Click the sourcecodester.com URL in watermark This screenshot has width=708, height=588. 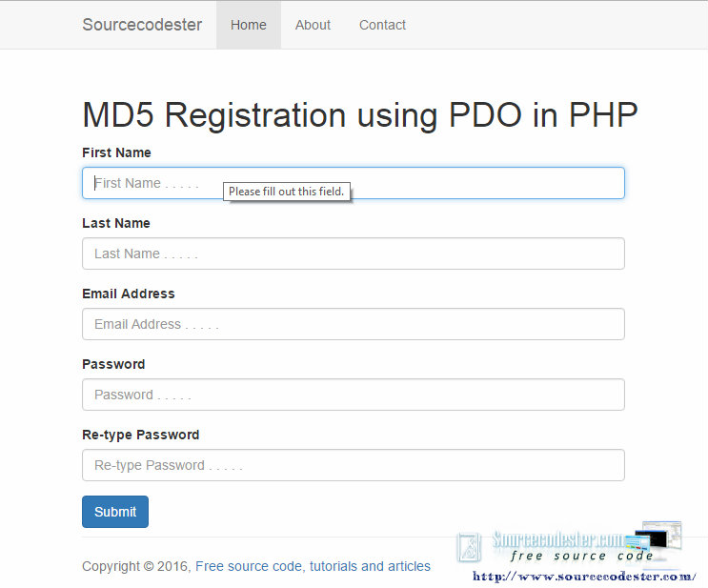click(584, 577)
